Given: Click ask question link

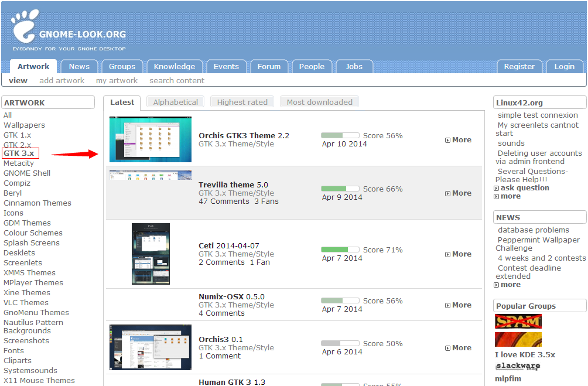Looking at the screenshot, I should tap(525, 188).
